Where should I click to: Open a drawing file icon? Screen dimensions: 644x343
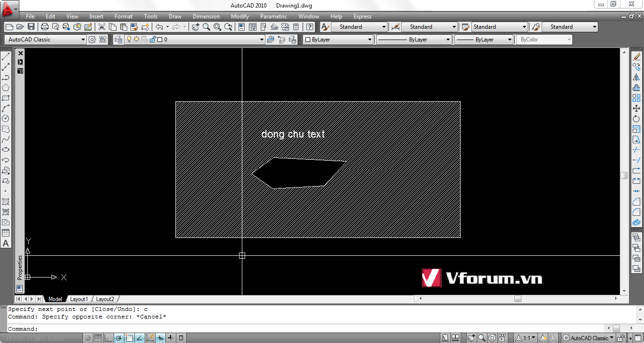point(20,27)
